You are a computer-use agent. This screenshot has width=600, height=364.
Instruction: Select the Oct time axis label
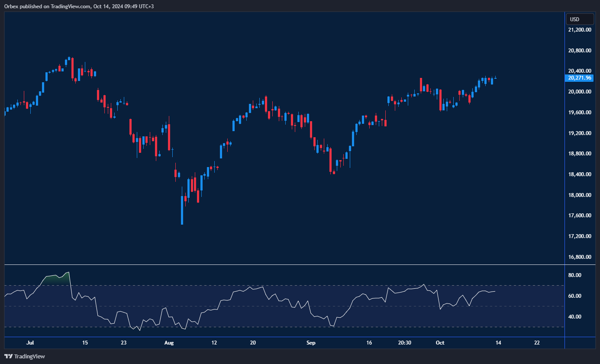(x=440, y=343)
